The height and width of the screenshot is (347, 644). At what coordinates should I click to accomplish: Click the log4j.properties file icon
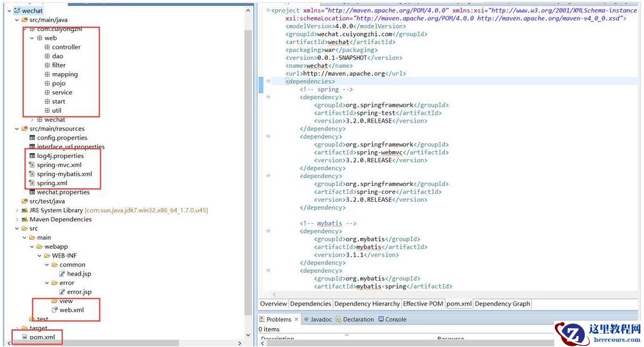pyautogui.click(x=32, y=156)
